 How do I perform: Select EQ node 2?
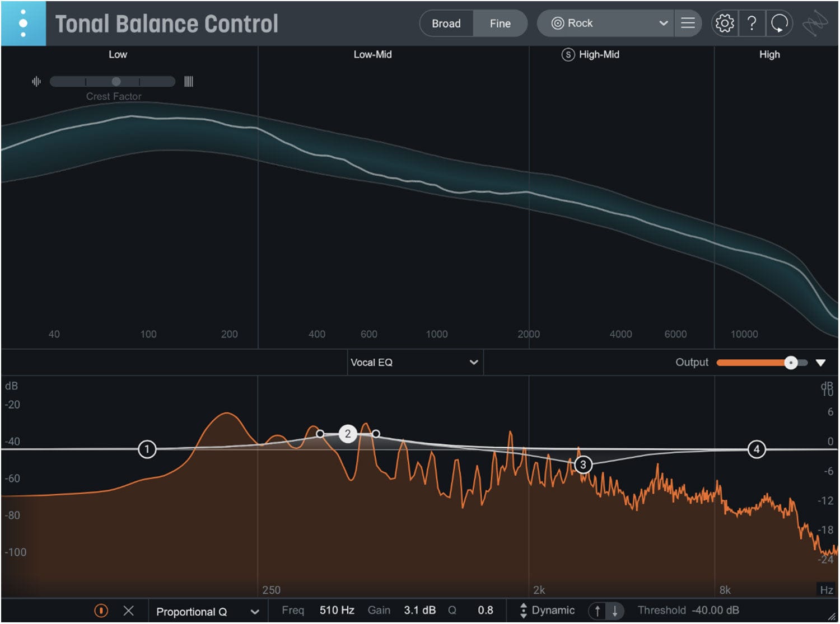348,434
